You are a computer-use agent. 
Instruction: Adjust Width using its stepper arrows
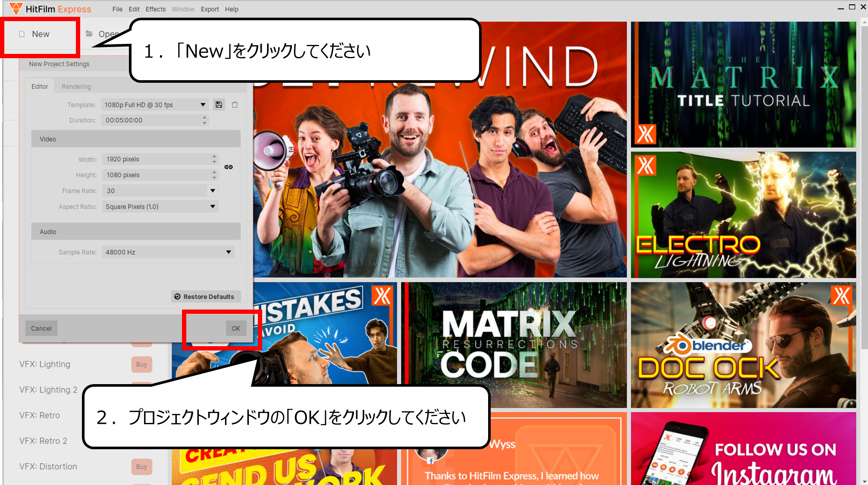pos(214,159)
